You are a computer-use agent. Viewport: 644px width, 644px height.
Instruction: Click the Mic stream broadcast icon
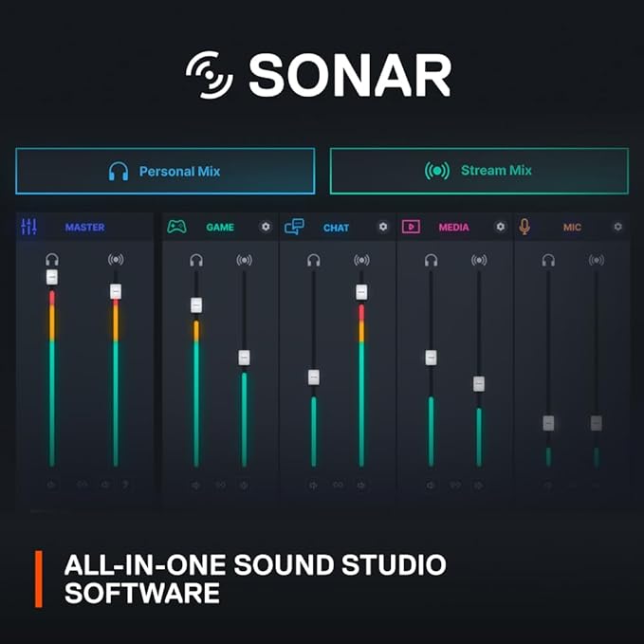(x=597, y=260)
